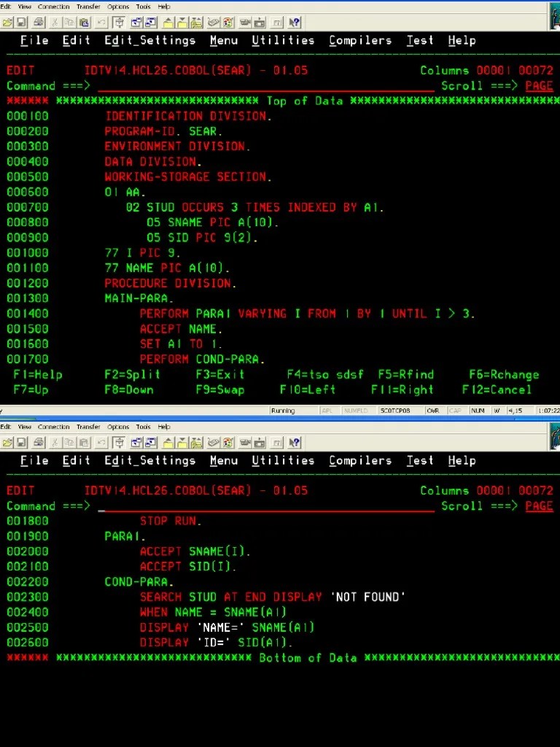Screen dimensions: 560x747
Task: Open the Transfer menu in the upper window
Action: 88,7
